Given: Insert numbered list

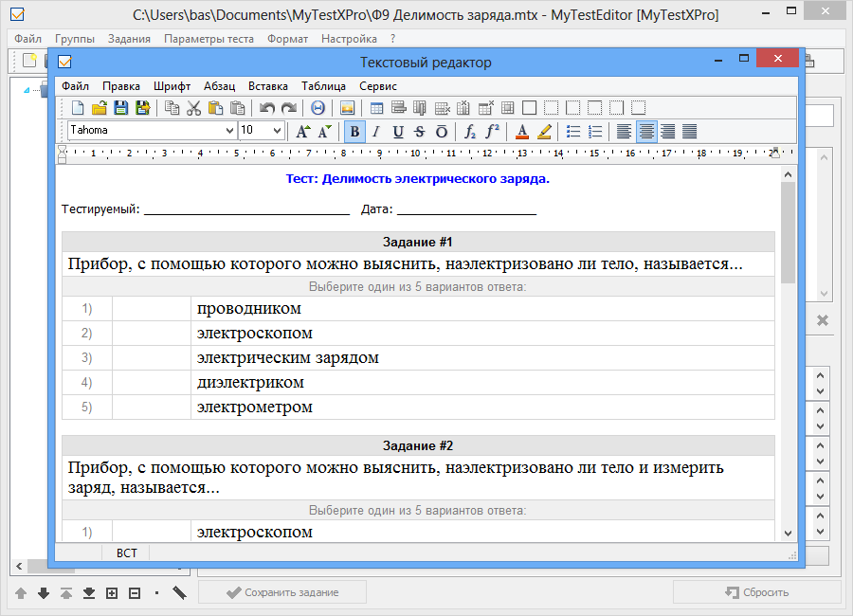Looking at the screenshot, I should 594,131.
